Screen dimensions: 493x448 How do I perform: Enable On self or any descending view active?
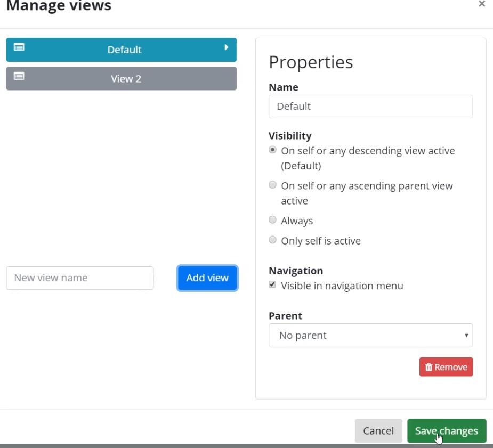[x=272, y=150]
